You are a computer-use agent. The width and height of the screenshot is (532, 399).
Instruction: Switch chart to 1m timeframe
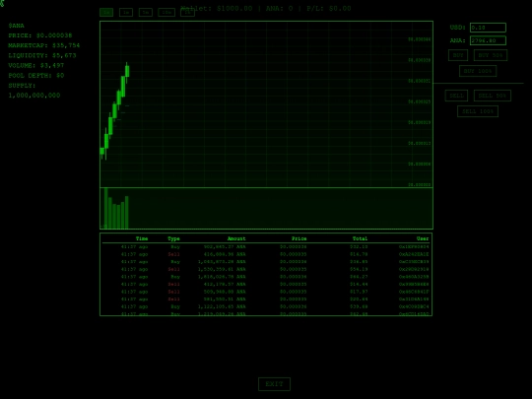pyautogui.click(x=126, y=12)
